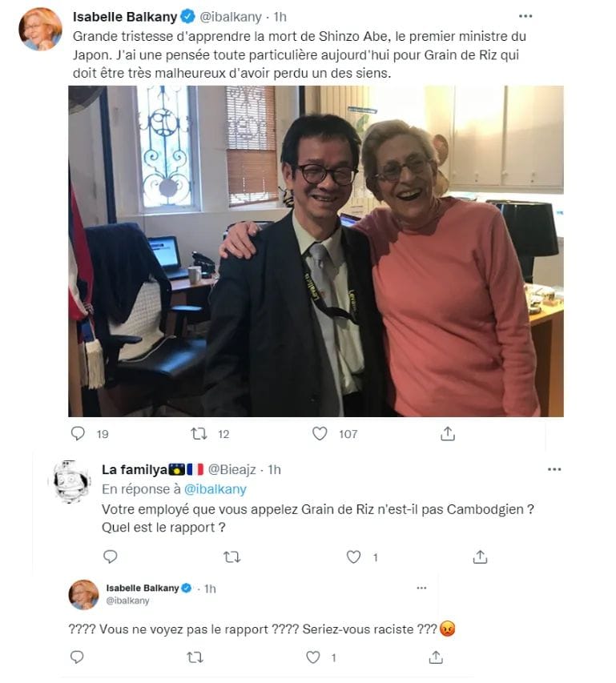Open more options on La familya's tweet

pyautogui.click(x=554, y=469)
